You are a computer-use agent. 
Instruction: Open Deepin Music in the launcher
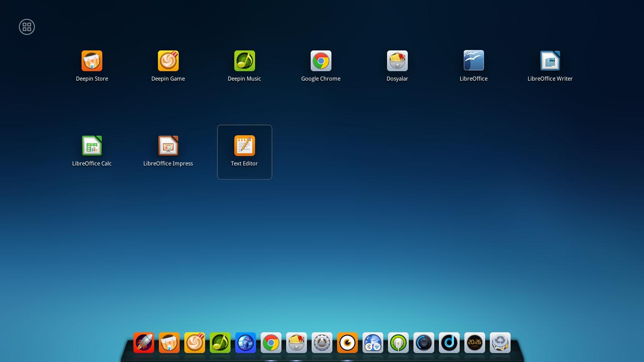pos(245,61)
